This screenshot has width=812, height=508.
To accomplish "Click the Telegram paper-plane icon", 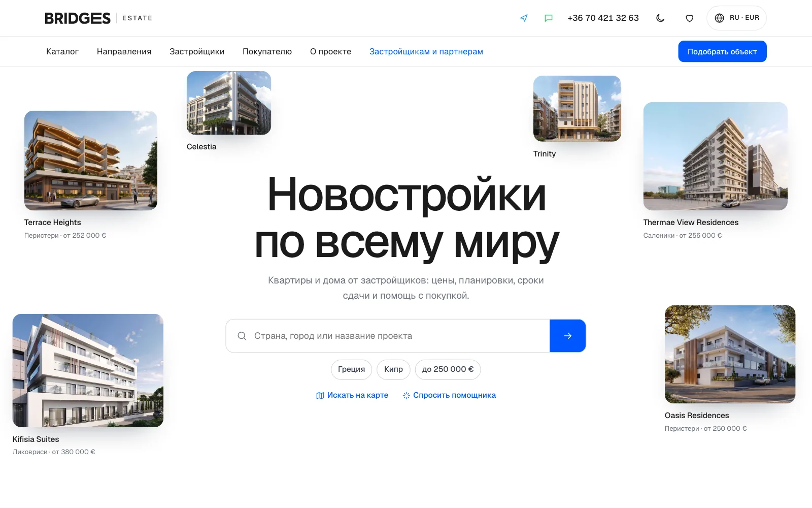I will [x=524, y=18].
